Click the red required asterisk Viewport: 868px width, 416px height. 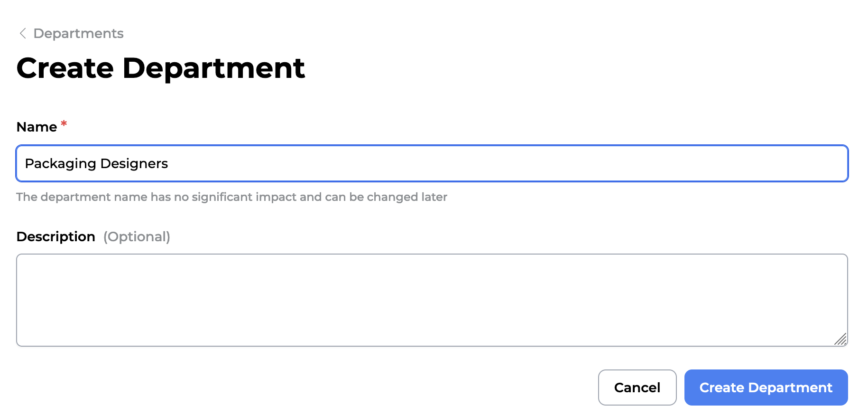tap(64, 124)
